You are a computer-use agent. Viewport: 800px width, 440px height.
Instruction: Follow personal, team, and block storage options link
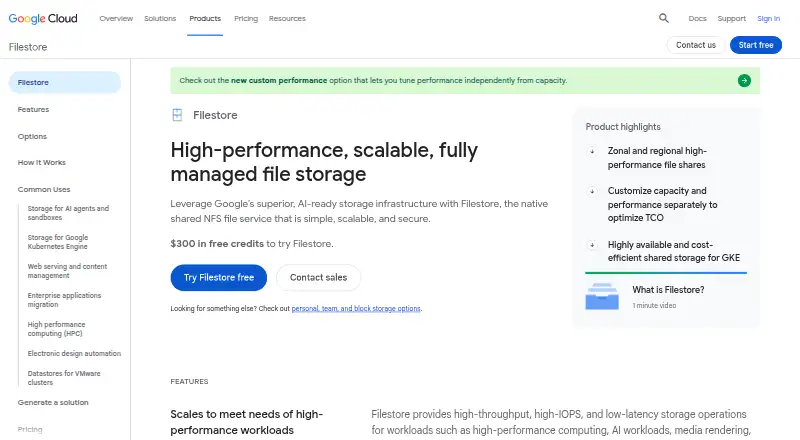356,308
